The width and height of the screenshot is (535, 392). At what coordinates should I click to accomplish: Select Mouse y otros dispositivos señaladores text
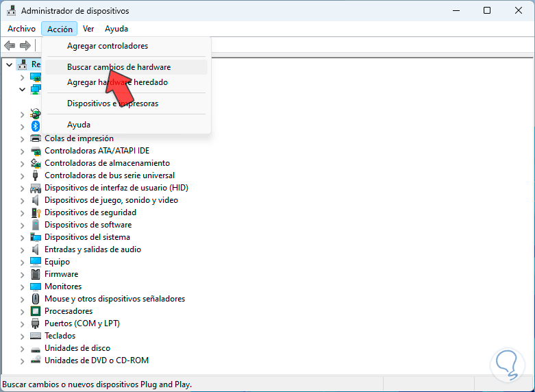pyautogui.click(x=114, y=299)
